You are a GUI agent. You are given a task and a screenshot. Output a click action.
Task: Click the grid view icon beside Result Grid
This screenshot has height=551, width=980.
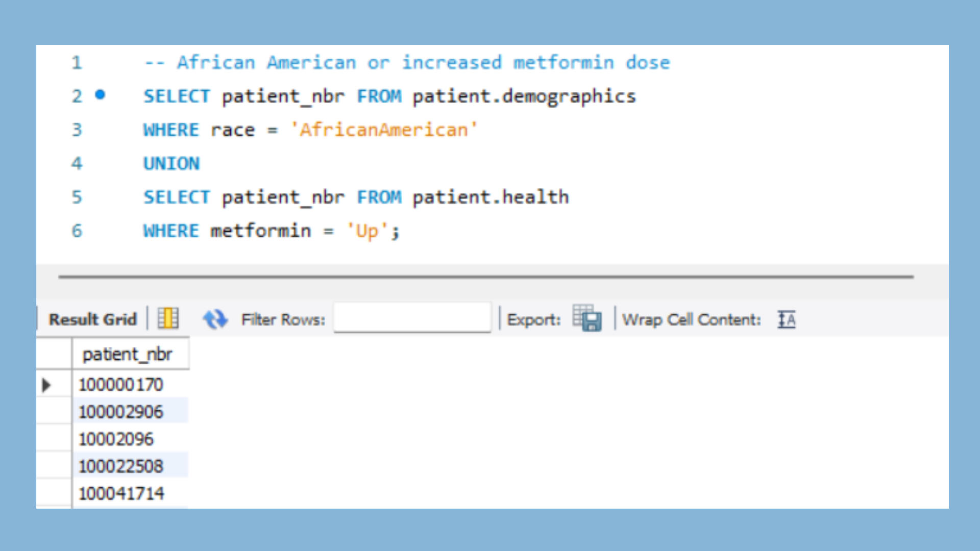coord(168,319)
